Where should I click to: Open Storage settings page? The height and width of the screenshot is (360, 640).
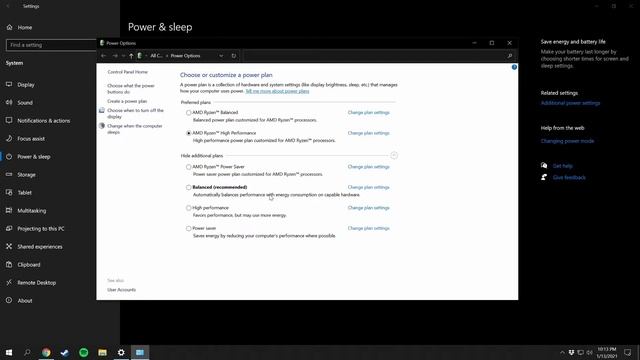[x=27, y=175]
